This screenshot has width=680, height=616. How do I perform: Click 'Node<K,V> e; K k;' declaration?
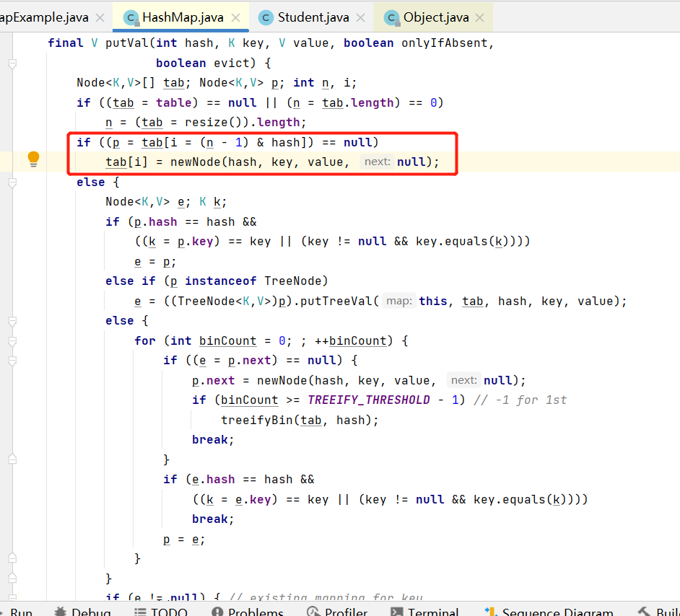[166, 202]
